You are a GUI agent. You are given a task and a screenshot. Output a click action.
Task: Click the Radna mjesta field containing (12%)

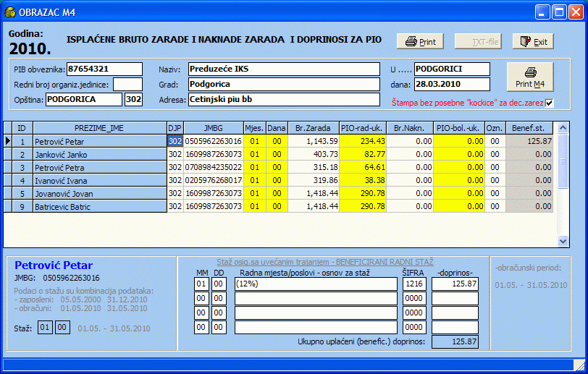(x=316, y=284)
